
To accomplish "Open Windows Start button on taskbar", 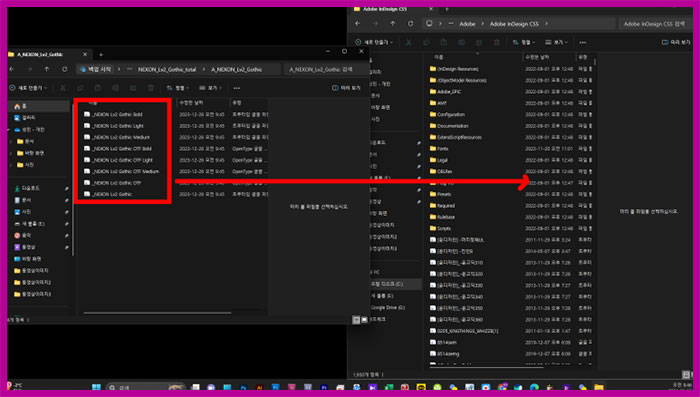I will coord(96,387).
